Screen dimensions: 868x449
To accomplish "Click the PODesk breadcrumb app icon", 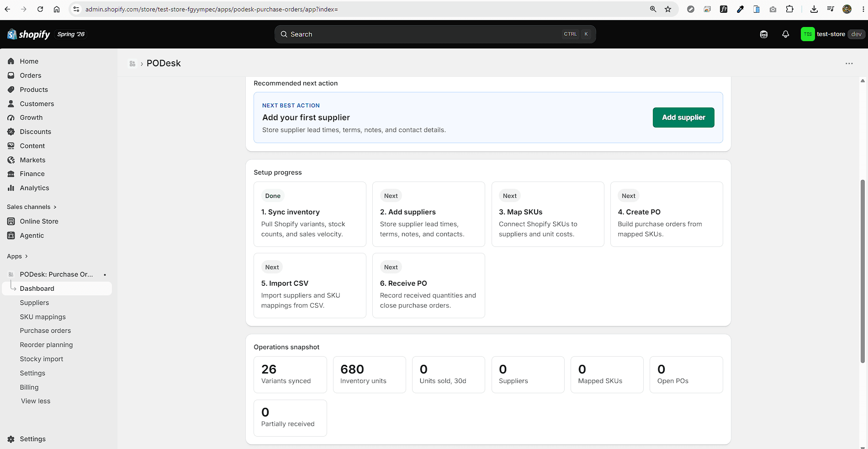I will (x=132, y=64).
